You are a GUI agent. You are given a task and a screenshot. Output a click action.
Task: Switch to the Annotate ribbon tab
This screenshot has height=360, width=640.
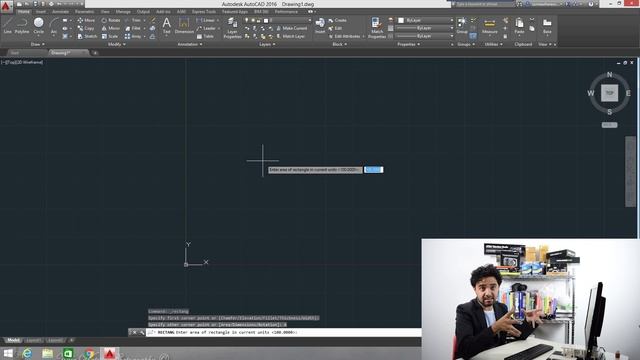click(60, 12)
